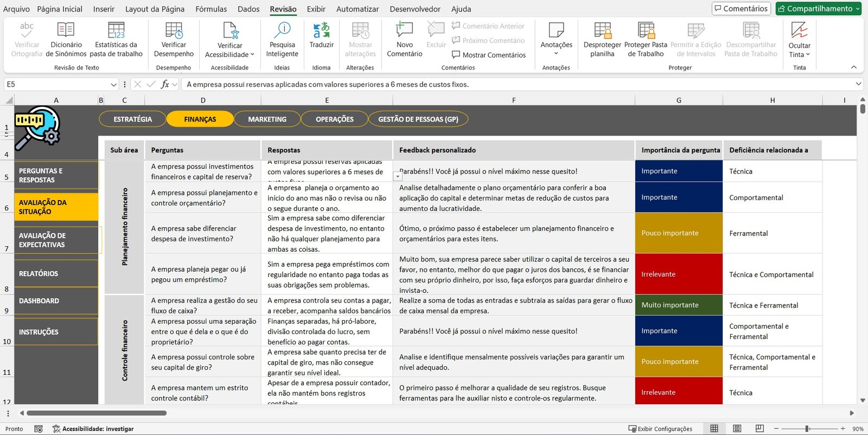Open Estatísticas da pasta de trabalho
This screenshot has height=435, width=868.
tap(116, 39)
